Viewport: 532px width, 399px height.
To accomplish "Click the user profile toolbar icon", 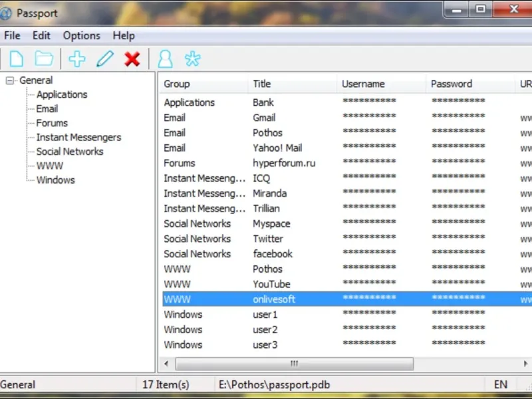I will point(165,59).
